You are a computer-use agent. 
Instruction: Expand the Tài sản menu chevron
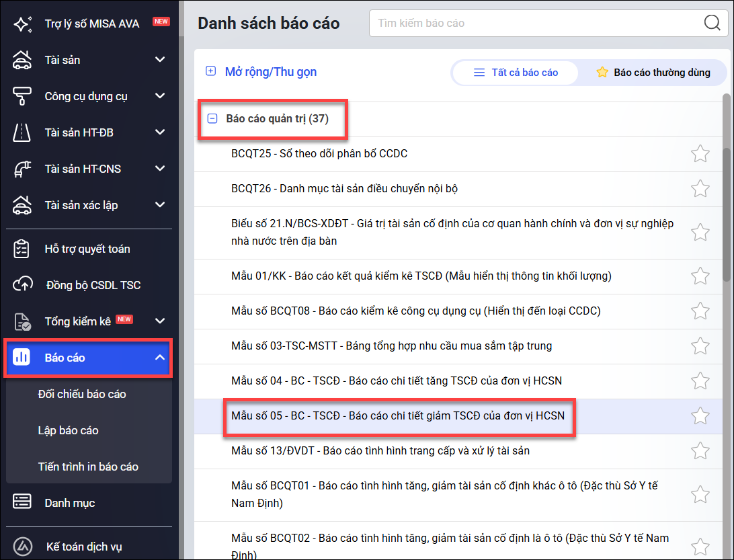[x=160, y=60]
